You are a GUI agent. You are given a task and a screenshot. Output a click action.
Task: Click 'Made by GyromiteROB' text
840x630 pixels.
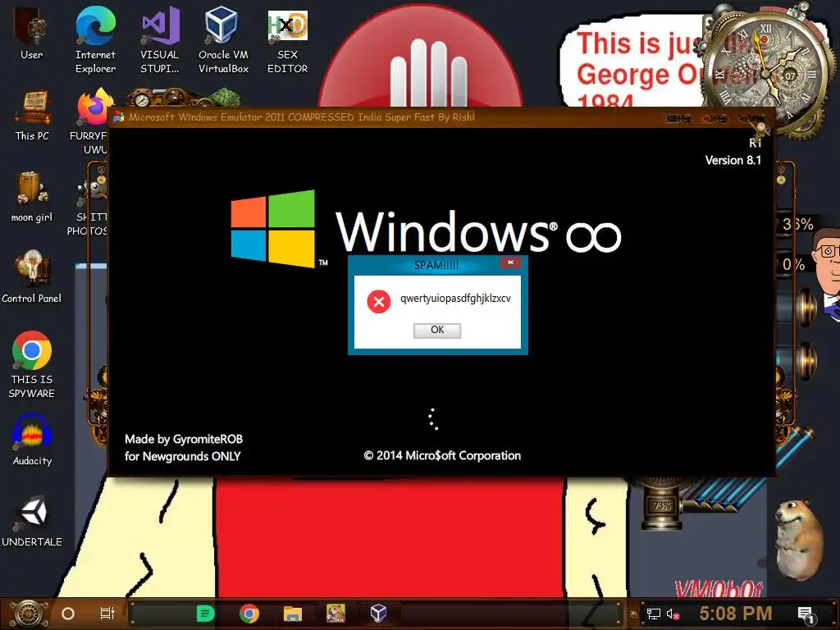tap(184, 440)
